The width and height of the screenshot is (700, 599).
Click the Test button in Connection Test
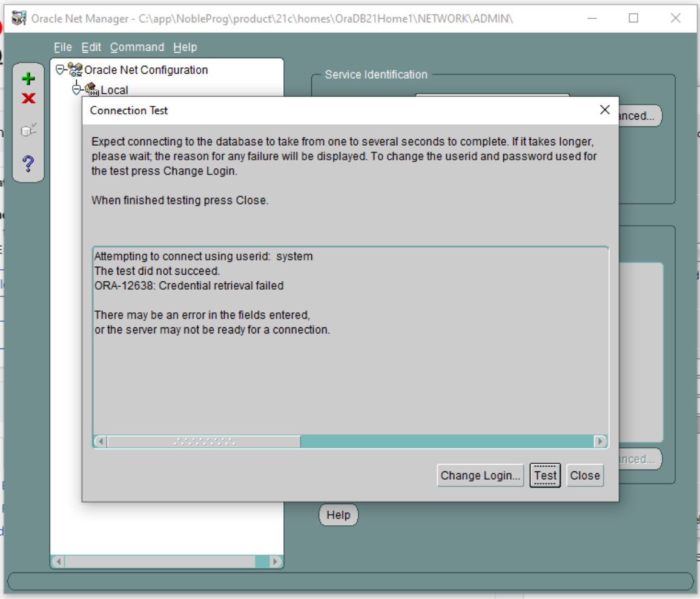point(545,476)
